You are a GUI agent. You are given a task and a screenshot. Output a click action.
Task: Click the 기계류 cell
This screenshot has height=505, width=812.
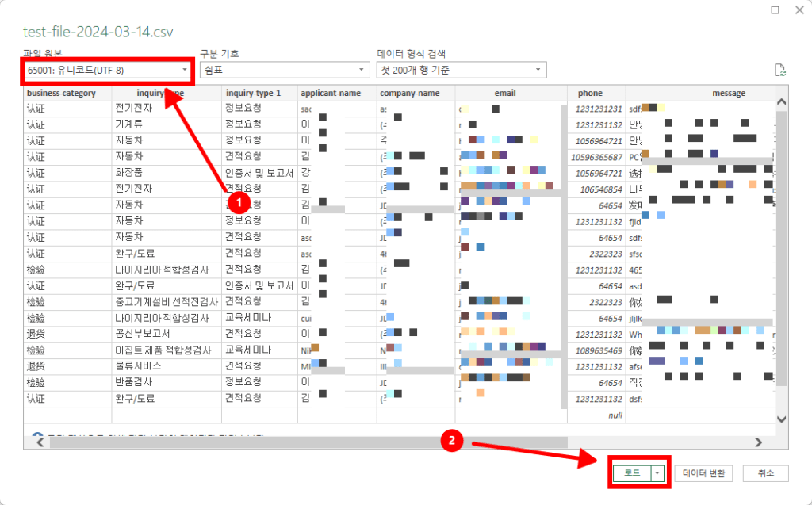167,124
